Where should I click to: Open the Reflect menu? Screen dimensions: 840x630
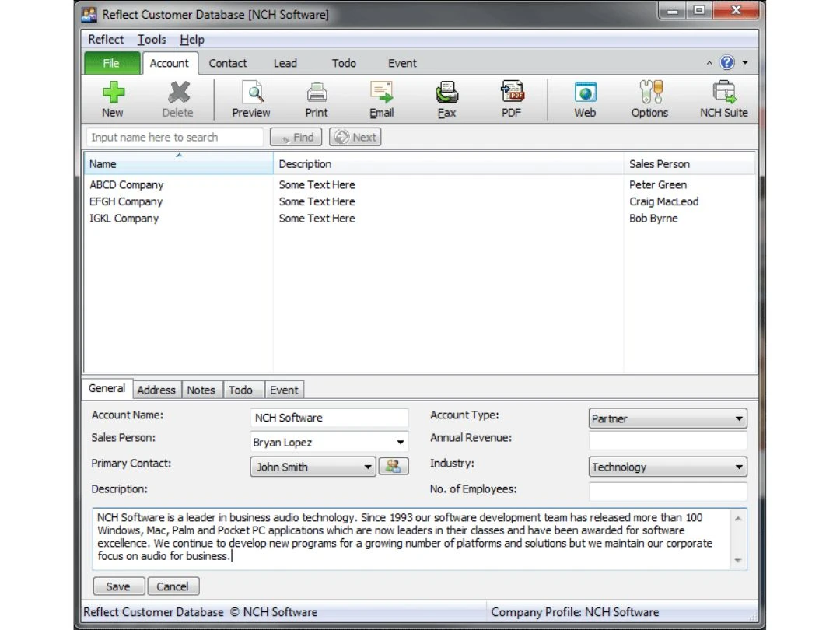pyautogui.click(x=106, y=39)
